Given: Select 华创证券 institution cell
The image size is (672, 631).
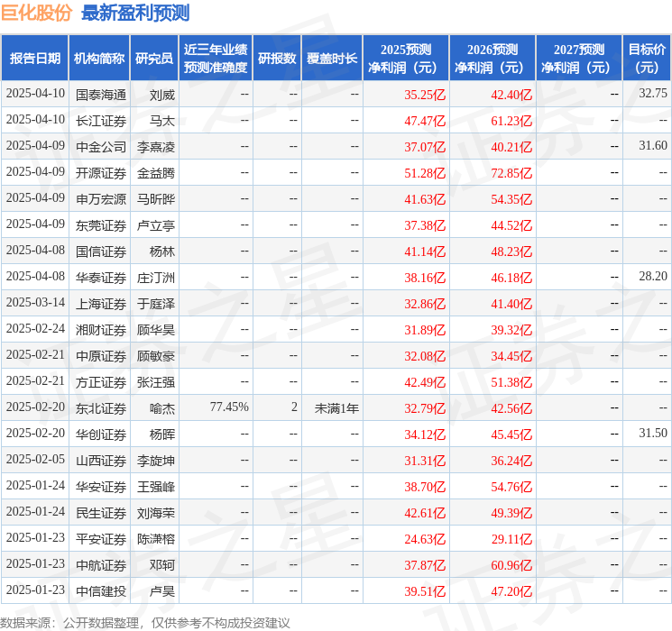Looking at the screenshot, I should click(x=101, y=434).
